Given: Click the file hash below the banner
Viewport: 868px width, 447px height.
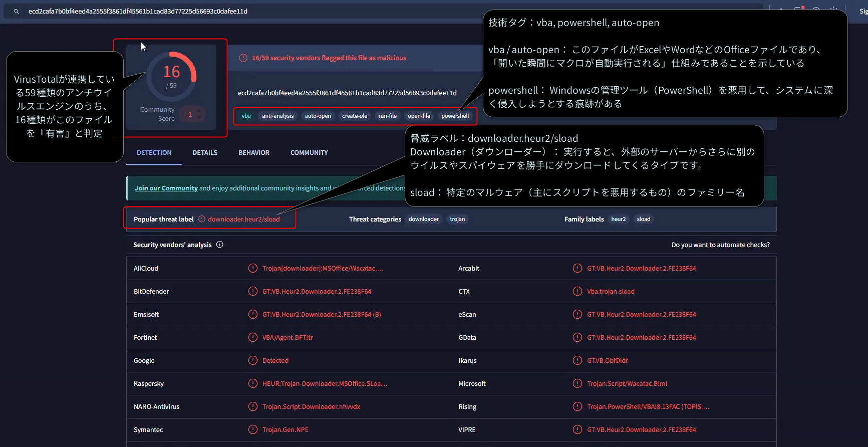Looking at the screenshot, I should 347,93.
